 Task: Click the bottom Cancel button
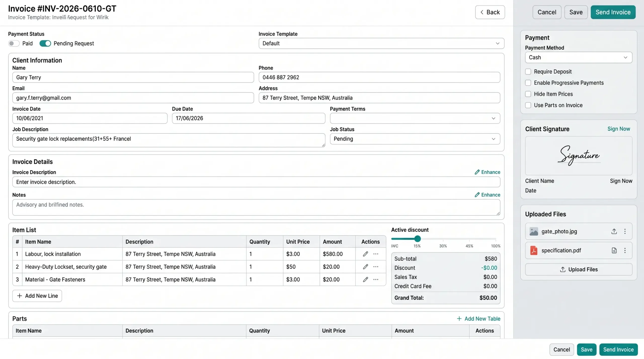[561, 349]
